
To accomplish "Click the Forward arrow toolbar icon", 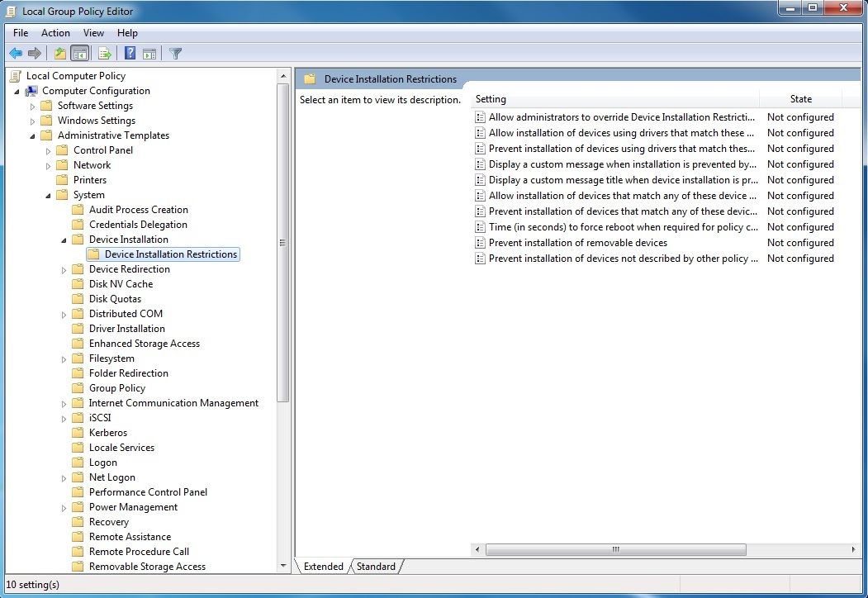I will point(35,54).
